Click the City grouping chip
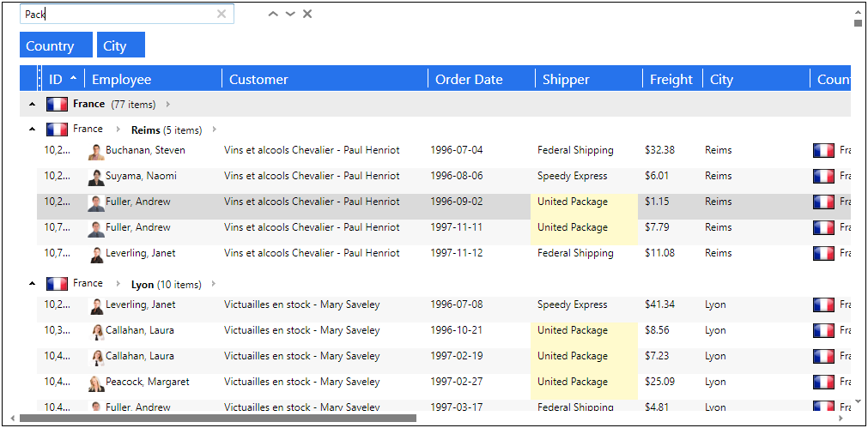The height and width of the screenshot is (428, 868). (x=120, y=45)
